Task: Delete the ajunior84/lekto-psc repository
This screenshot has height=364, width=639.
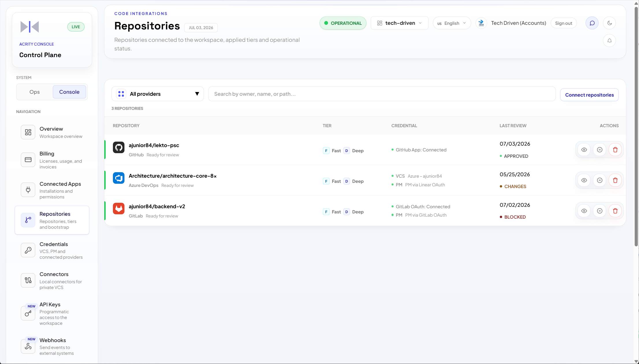Action: tap(615, 150)
